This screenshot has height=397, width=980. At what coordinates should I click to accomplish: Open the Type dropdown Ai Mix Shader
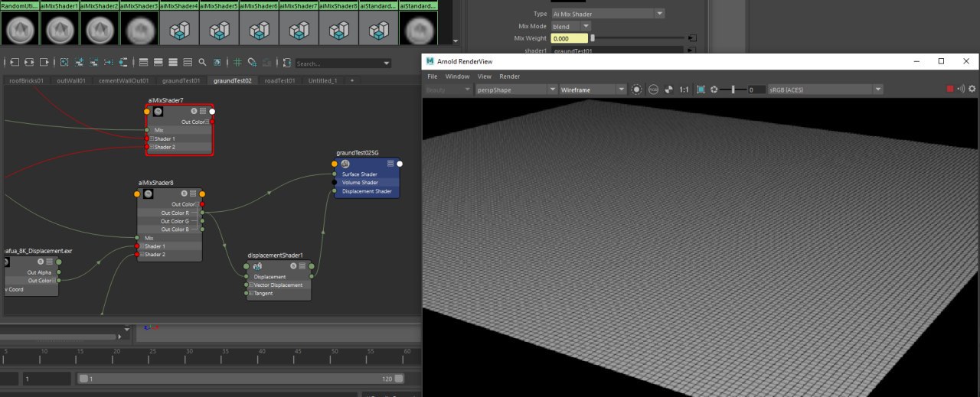click(607, 14)
